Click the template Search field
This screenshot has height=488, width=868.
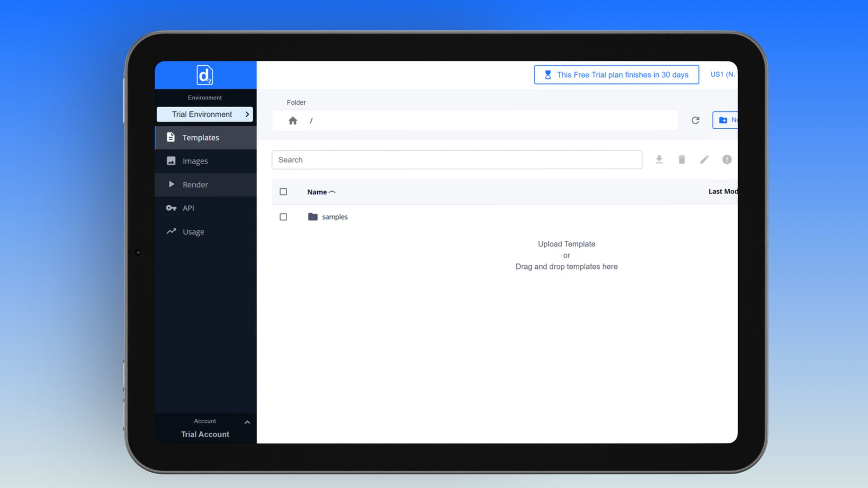click(x=457, y=160)
